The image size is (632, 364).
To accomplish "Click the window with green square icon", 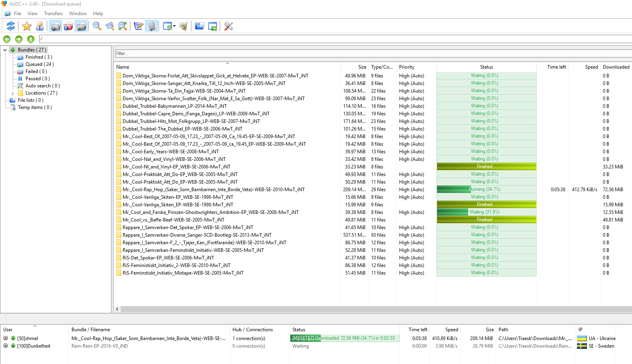I will coord(213,26).
